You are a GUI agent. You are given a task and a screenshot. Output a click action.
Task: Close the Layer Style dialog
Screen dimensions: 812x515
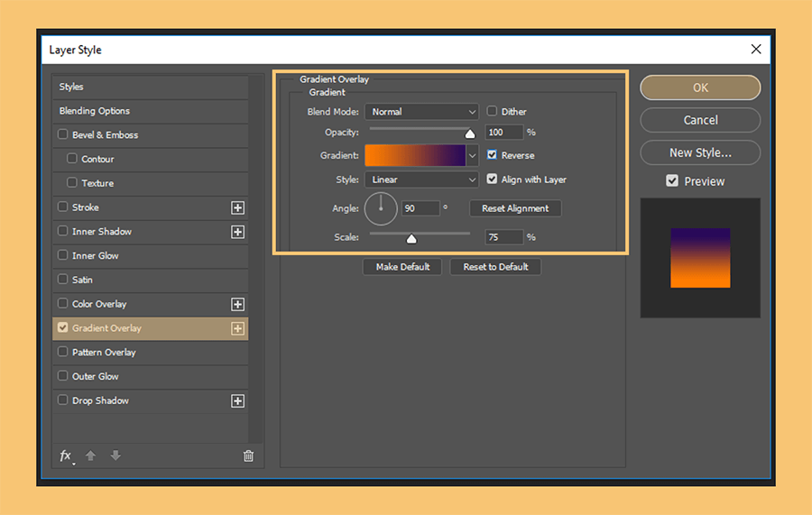click(x=756, y=50)
